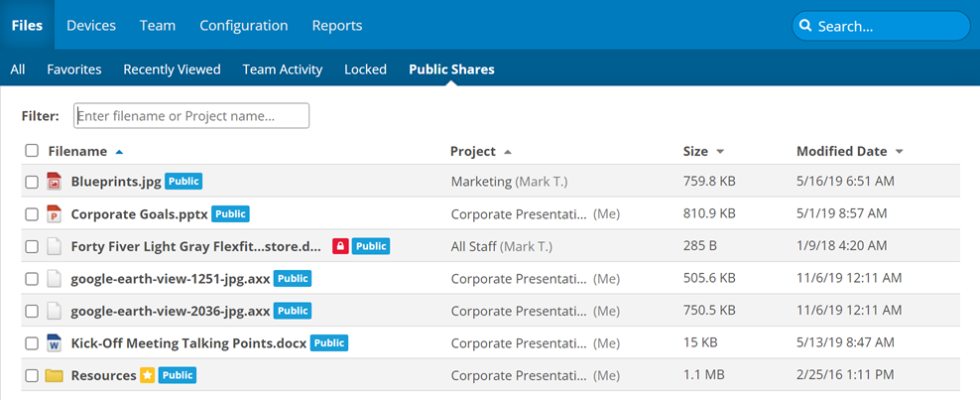This screenshot has width=980, height=400.
Task: Click the red lock icon on Forty Fiver file
Action: [x=339, y=246]
